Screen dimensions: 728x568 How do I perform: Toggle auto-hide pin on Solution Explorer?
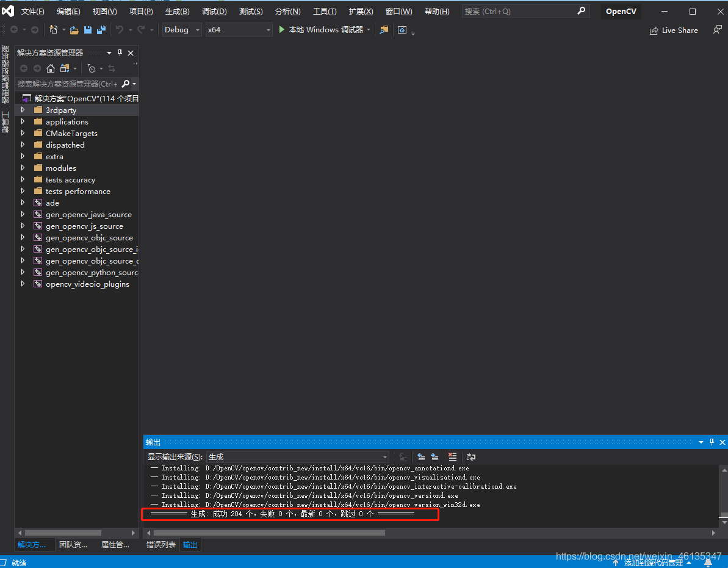click(120, 53)
